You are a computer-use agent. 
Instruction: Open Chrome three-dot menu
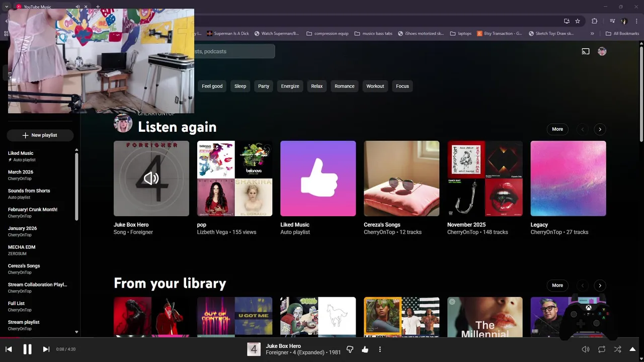tap(637, 21)
